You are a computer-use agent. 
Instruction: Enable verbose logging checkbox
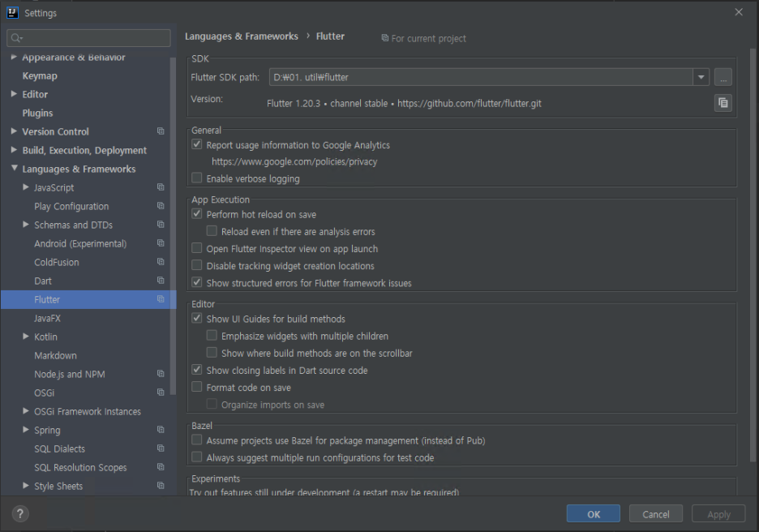tap(197, 178)
